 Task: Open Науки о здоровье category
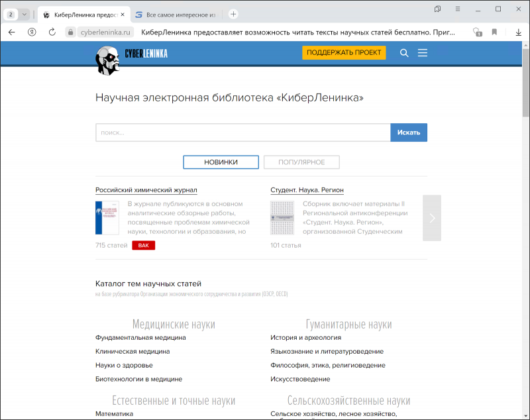click(x=124, y=365)
